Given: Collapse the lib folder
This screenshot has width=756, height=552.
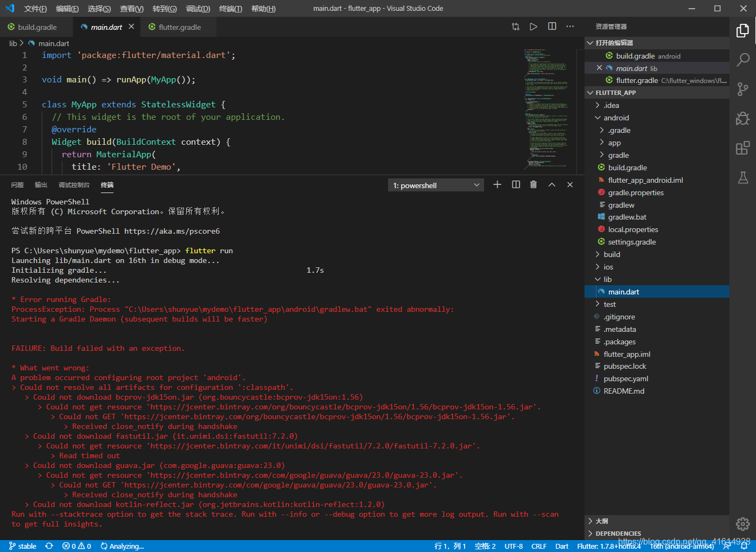Looking at the screenshot, I should 657,279.
